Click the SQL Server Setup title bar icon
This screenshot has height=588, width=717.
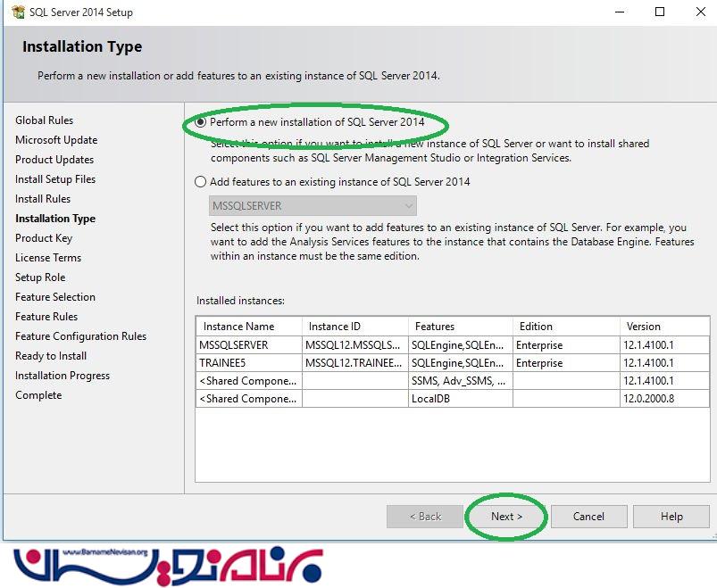pos(18,12)
